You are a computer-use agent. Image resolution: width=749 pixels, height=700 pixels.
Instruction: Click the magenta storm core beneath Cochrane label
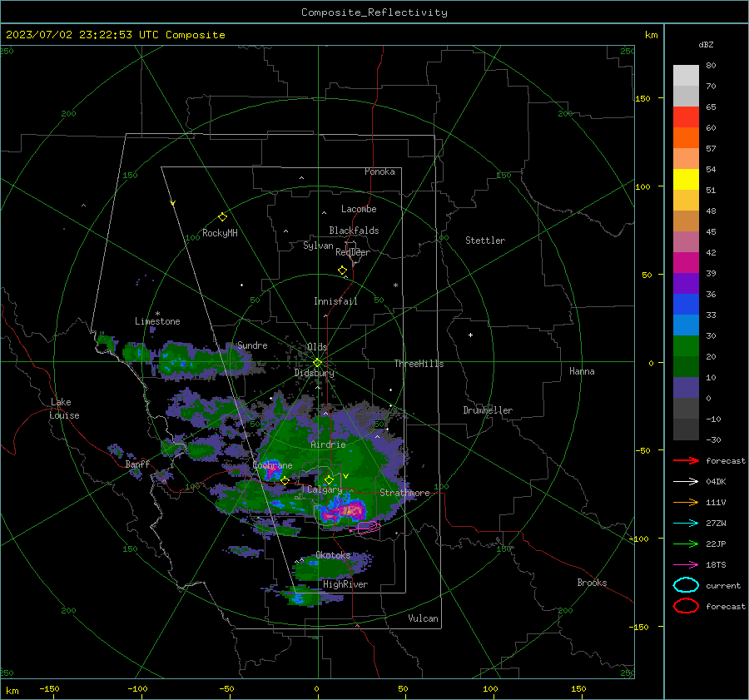click(x=273, y=472)
